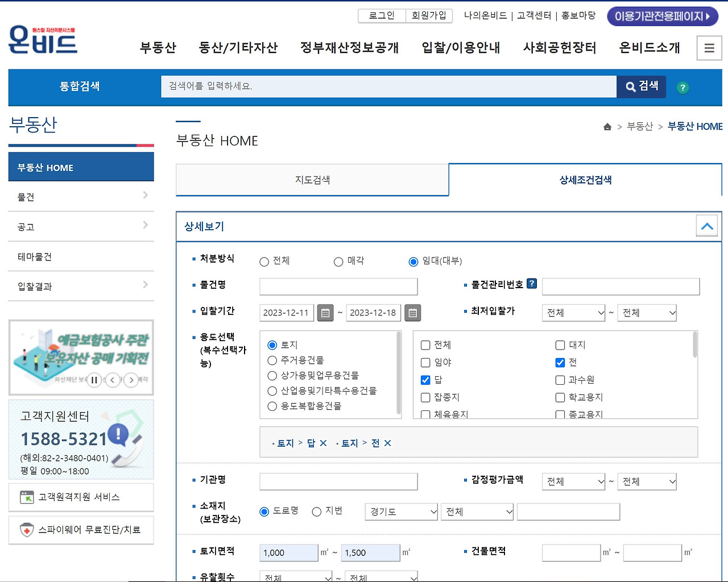
Task: Uncheck the 전 checkbox
Action: tap(560, 362)
